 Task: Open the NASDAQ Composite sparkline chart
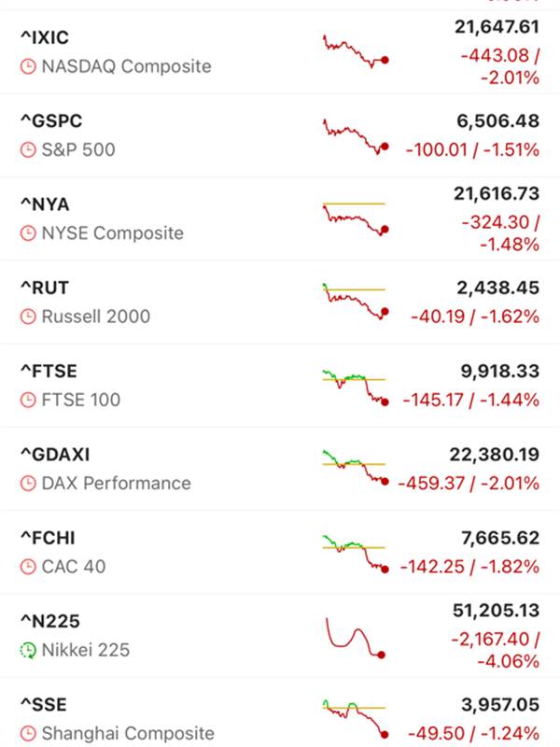(355, 51)
